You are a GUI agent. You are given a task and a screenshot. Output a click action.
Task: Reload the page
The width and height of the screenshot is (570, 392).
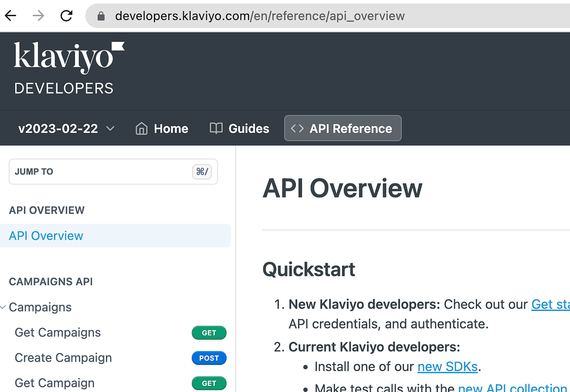pos(66,15)
